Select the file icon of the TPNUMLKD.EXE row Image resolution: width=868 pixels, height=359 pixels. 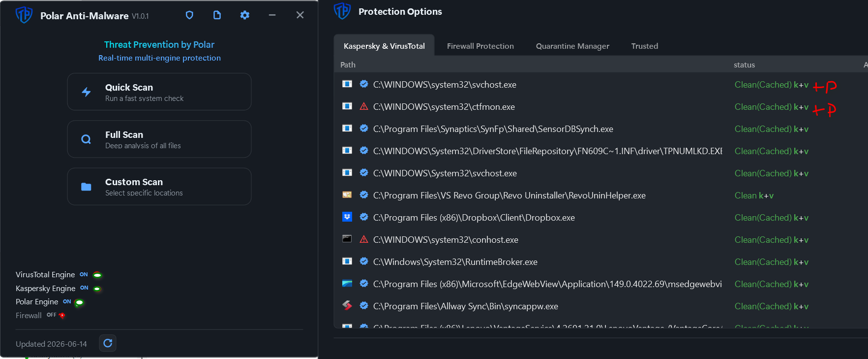[347, 151]
